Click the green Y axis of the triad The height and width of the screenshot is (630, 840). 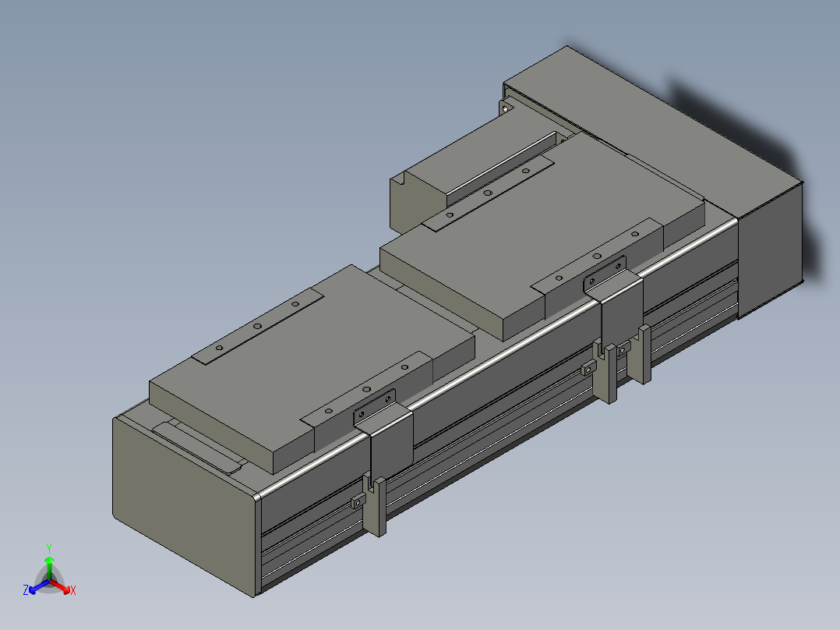[49, 562]
